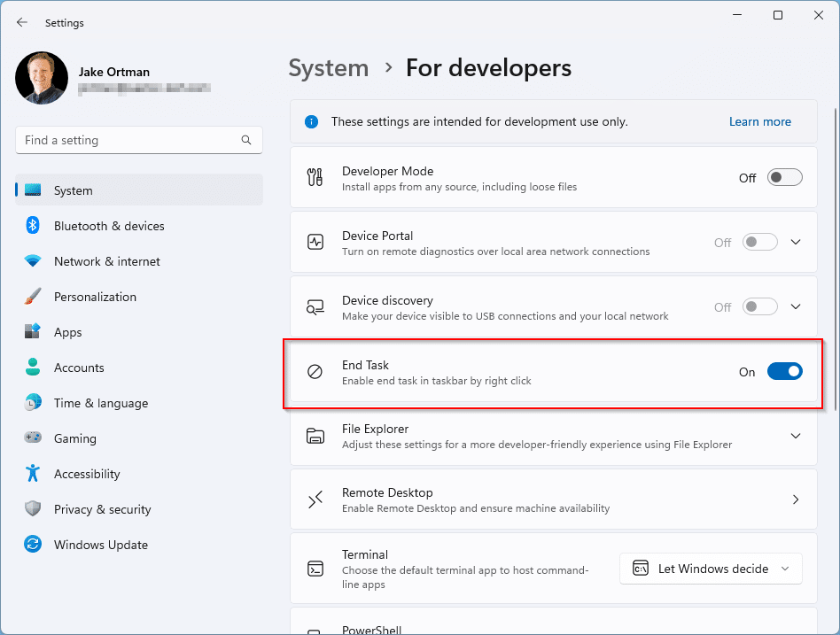Select System in the sidebar
840x635 pixels.
coord(139,190)
